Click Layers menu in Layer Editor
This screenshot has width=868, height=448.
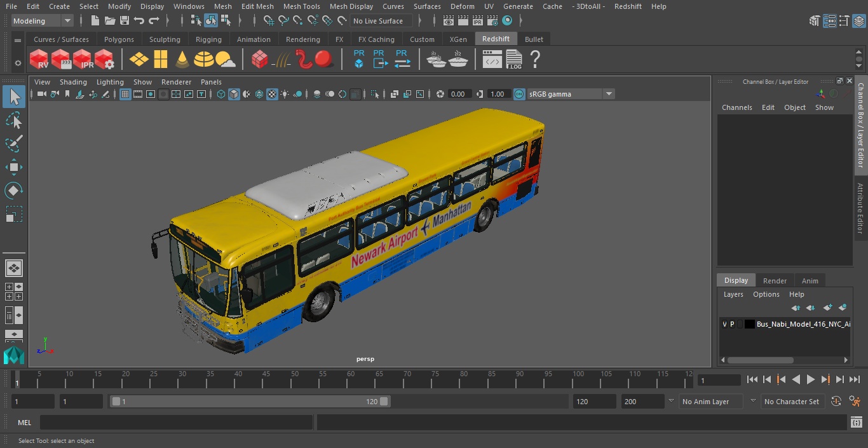(x=733, y=294)
